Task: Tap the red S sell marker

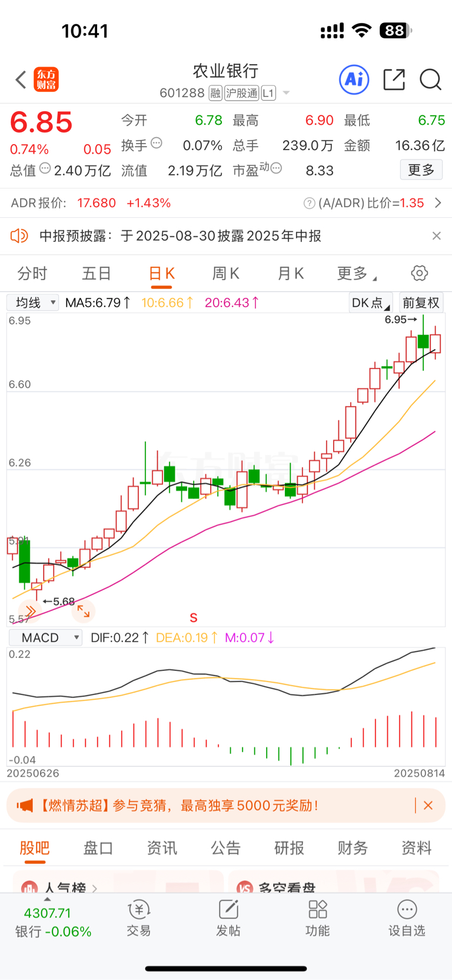Action: click(x=194, y=617)
